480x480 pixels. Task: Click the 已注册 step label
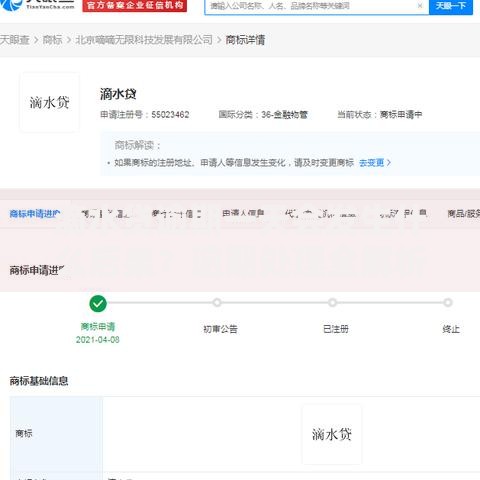(x=336, y=329)
